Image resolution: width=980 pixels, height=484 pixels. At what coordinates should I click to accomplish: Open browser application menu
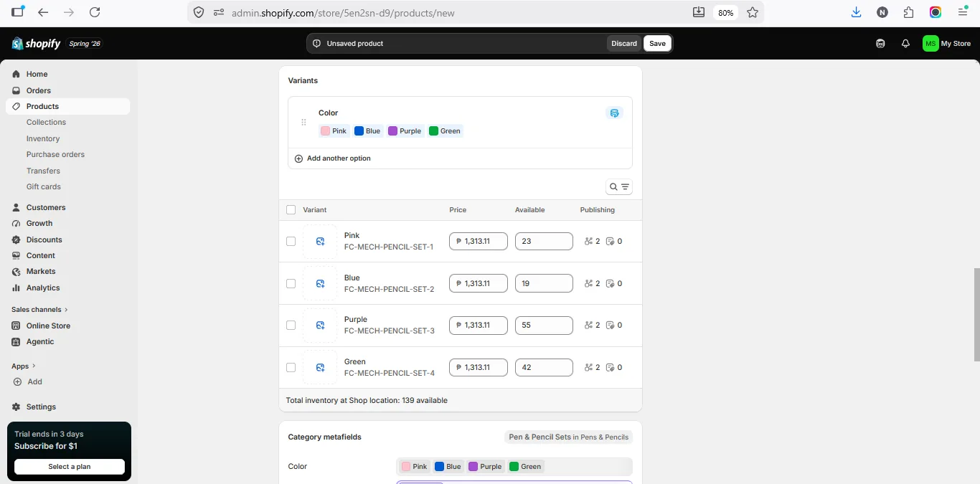coord(963,12)
